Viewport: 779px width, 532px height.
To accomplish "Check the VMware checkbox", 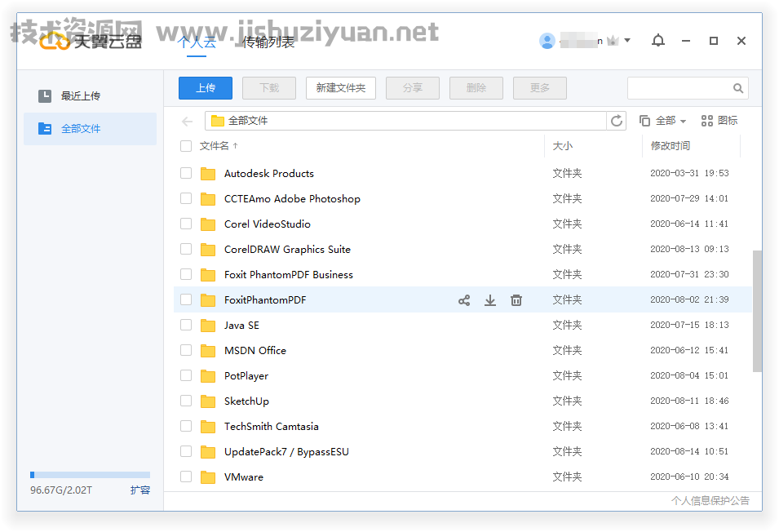I will (x=186, y=477).
